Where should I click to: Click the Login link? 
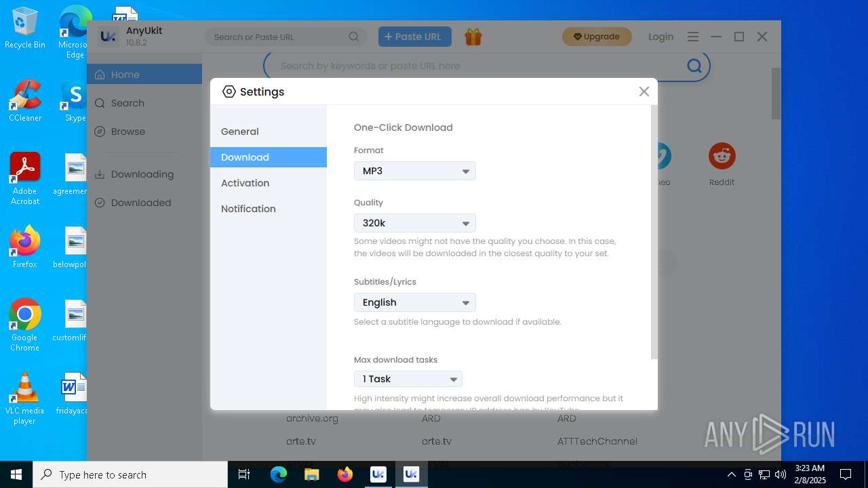coord(660,37)
